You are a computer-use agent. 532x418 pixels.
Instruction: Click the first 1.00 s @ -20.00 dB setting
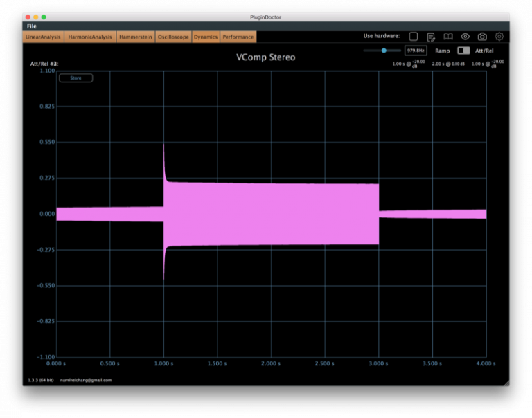point(406,64)
